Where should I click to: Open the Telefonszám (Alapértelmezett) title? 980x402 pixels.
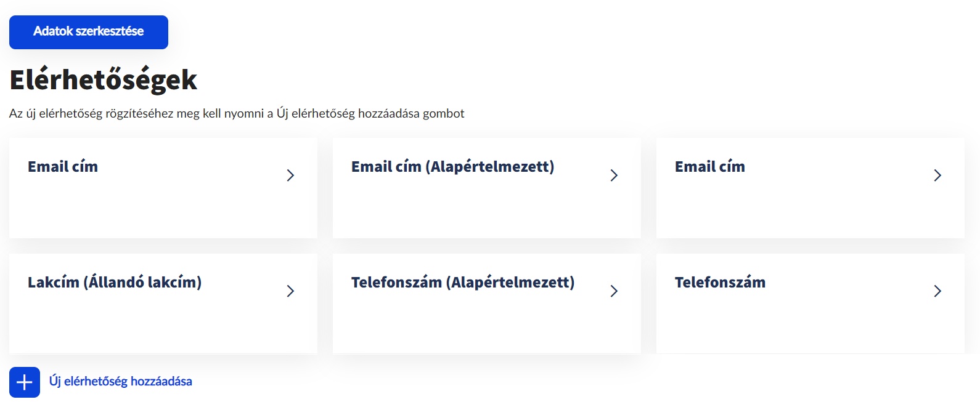(x=462, y=283)
